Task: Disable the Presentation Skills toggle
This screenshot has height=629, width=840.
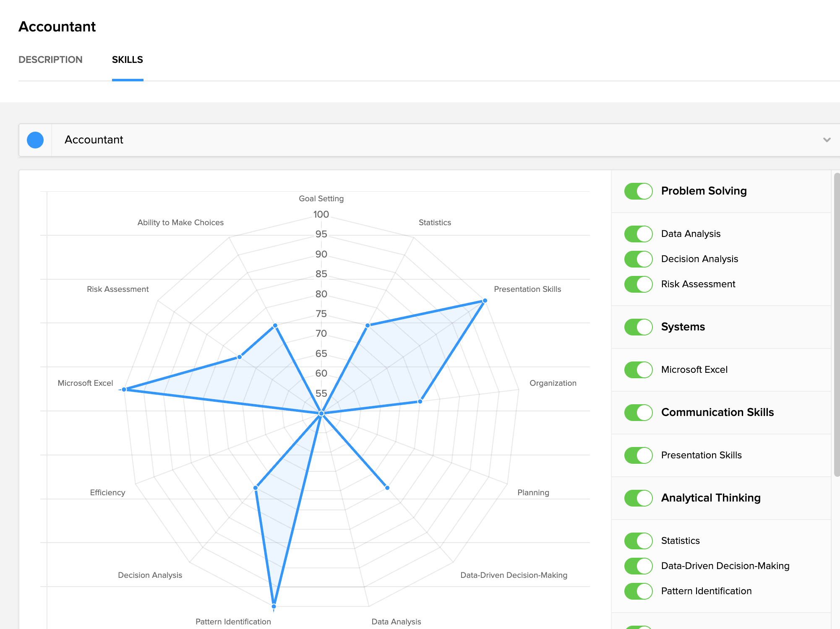Action: click(638, 455)
